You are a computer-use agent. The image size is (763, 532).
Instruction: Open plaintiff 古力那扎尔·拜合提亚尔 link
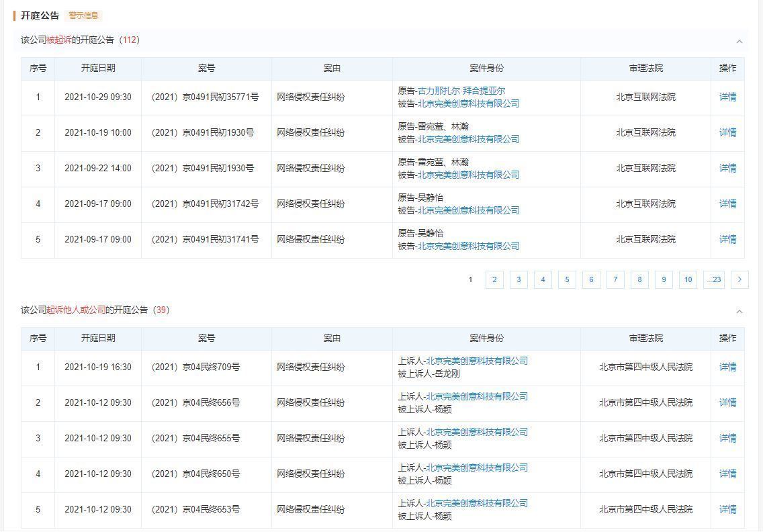click(x=461, y=91)
